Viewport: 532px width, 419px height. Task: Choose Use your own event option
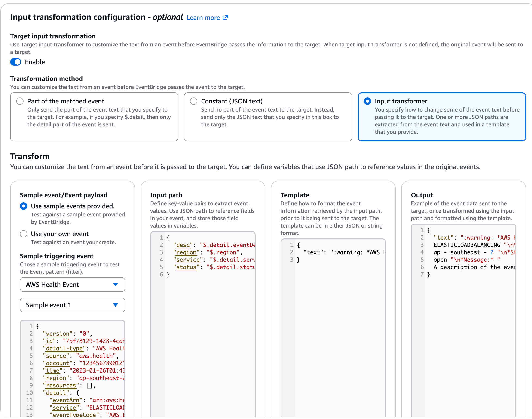point(24,234)
